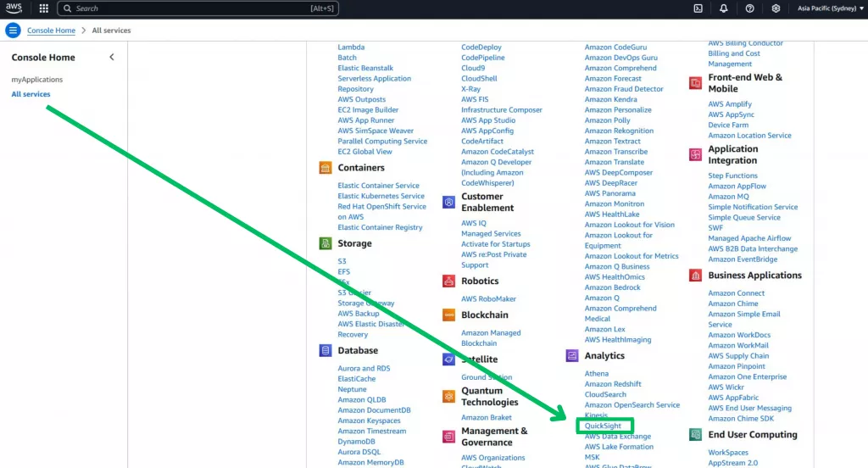Open the services grid menu icon
This screenshot has height=468, width=868.
(44, 8)
